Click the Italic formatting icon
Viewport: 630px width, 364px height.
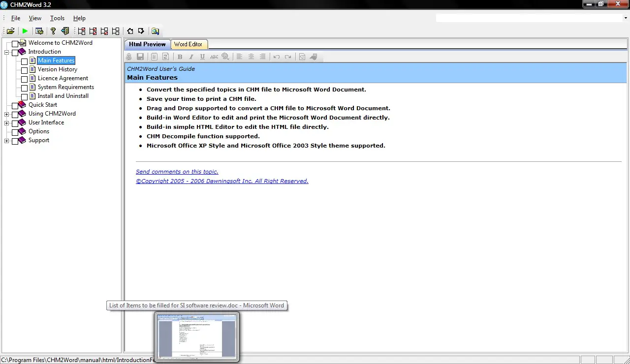[191, 57]
